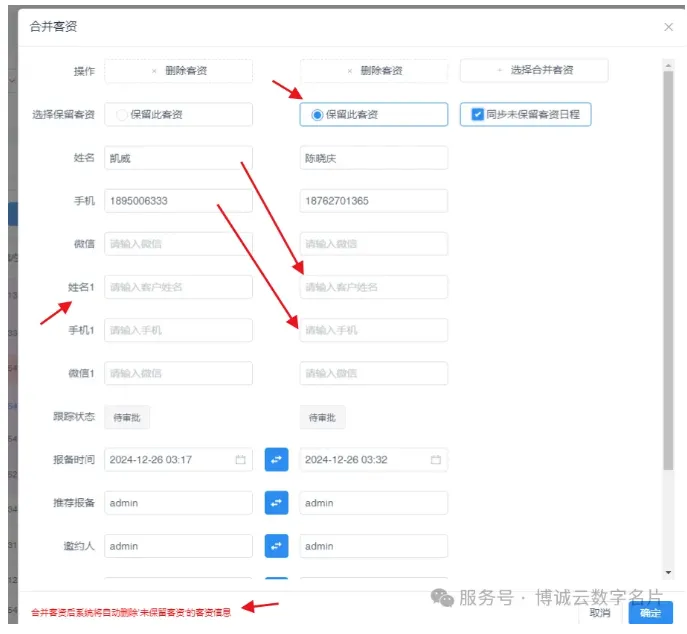Click the swap icon beside 推荐报备
Viewport: 687px width, 634px height.
(276, 502)
